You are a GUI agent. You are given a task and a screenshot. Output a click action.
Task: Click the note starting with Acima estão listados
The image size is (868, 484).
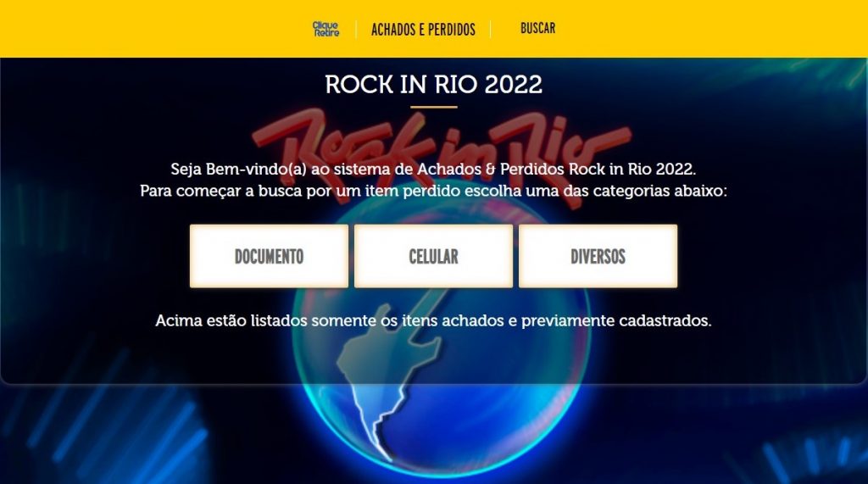[433, 320]
